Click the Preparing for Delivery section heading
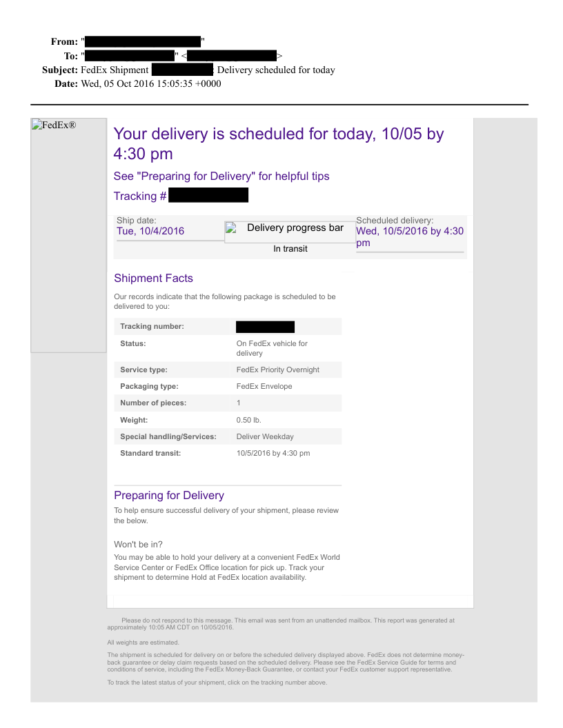This screenshot has width=563, height=728. click(x=168, y=496)
